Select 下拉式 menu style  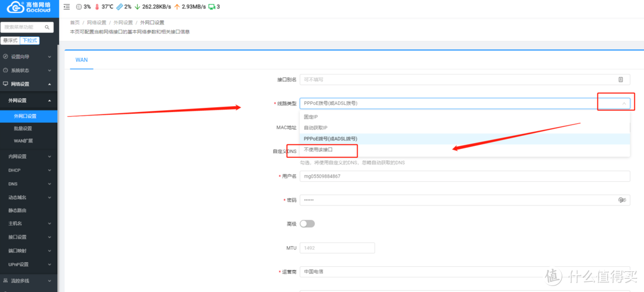point(30,41)
